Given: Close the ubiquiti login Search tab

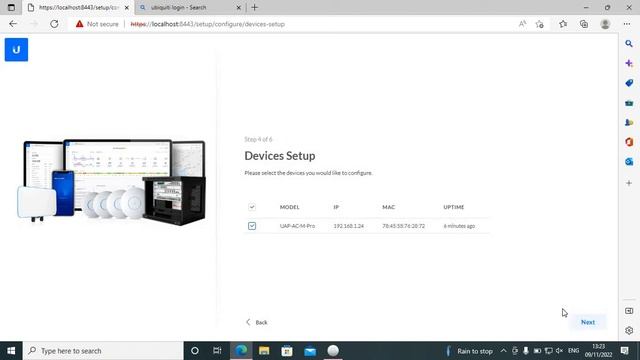Looking at the screenshot, I should (x=239, y=7).
